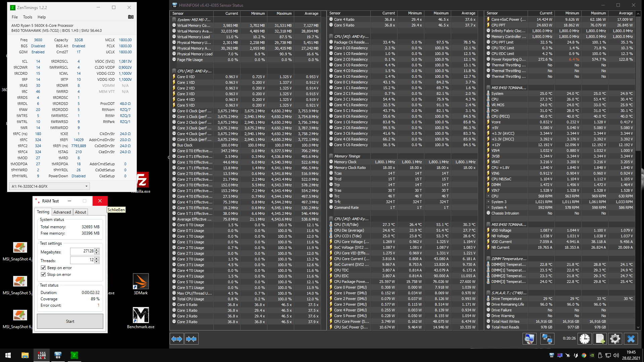The width and height of the screenshot is (644, 362).
Task: Select 'CPU (Tctl/Tdie)' sensor row
Action: tap(403, 225)
